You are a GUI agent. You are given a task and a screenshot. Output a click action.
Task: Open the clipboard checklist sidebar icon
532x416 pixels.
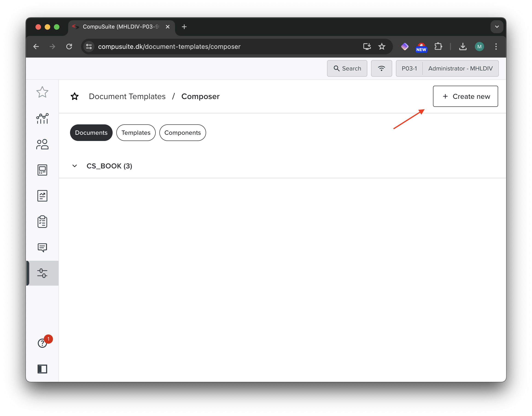tap(42, 222)
